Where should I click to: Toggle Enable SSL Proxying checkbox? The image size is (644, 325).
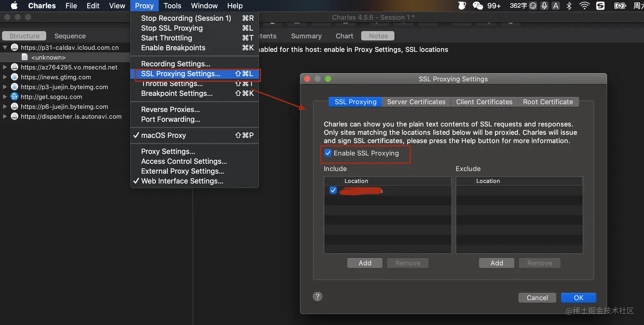pyautogui.click(x=328, y=153)
